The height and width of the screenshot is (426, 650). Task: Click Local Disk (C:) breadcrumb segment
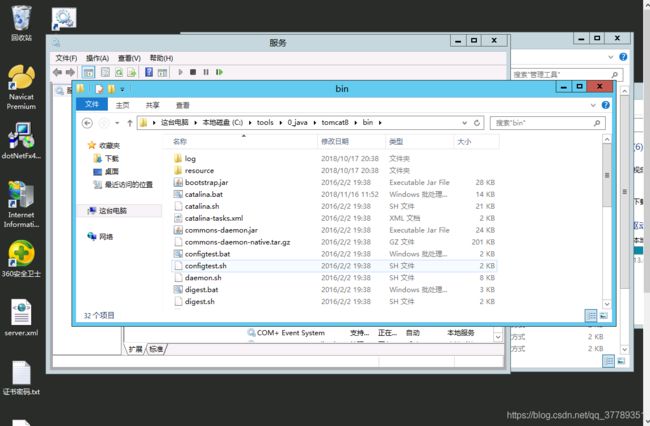[223, 123]
